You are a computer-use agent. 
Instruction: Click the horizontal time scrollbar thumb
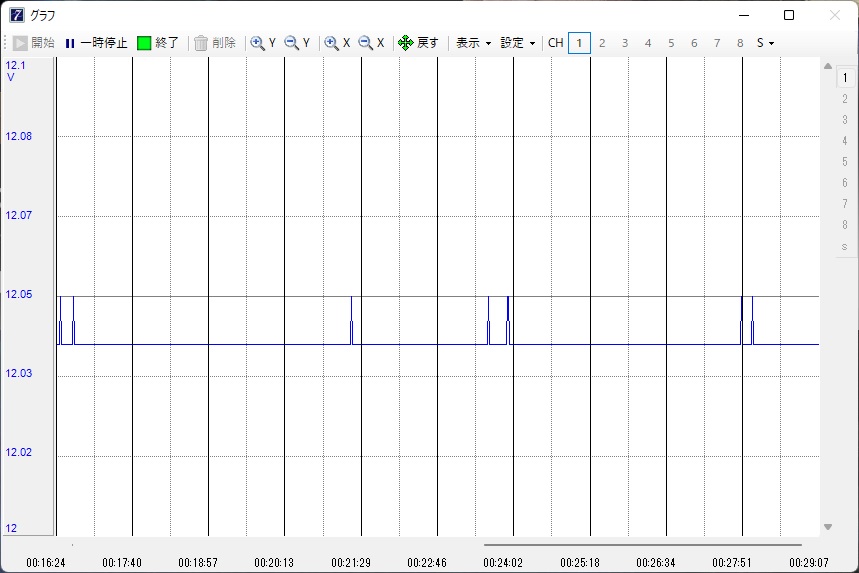pyautogui.click(x=642, y=545)
